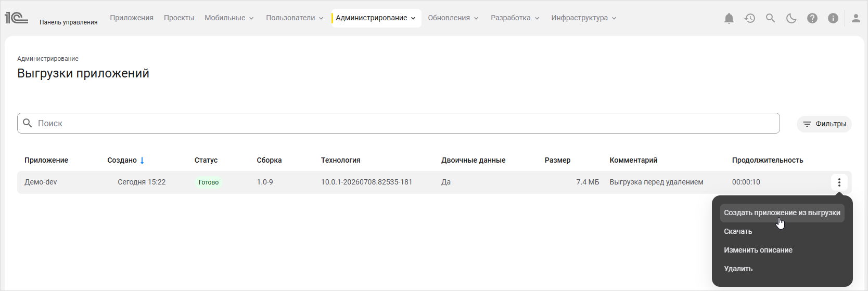The height and width of the screenshot is (291, 868).
Task: Sort by Размер column header
Action: click(558, 160)
